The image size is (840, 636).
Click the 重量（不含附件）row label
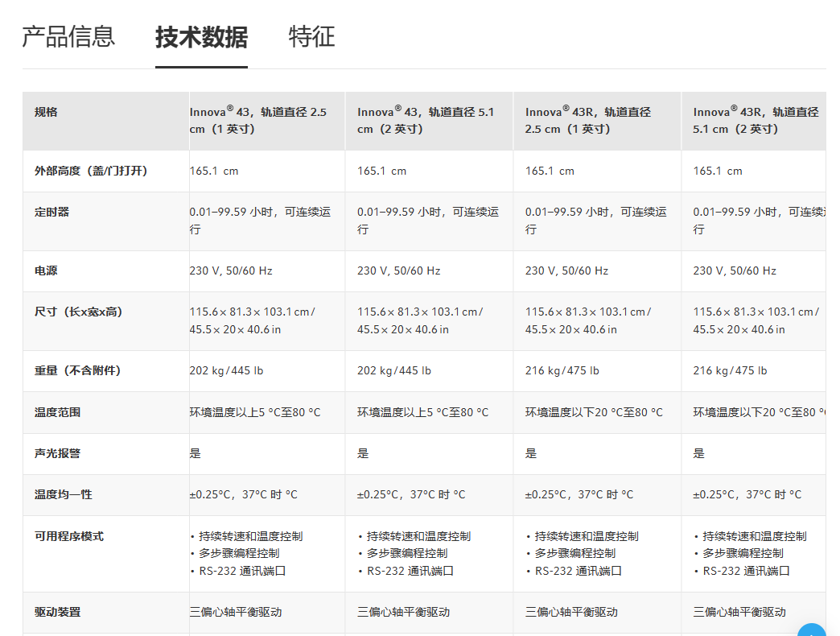coord(78,371)
